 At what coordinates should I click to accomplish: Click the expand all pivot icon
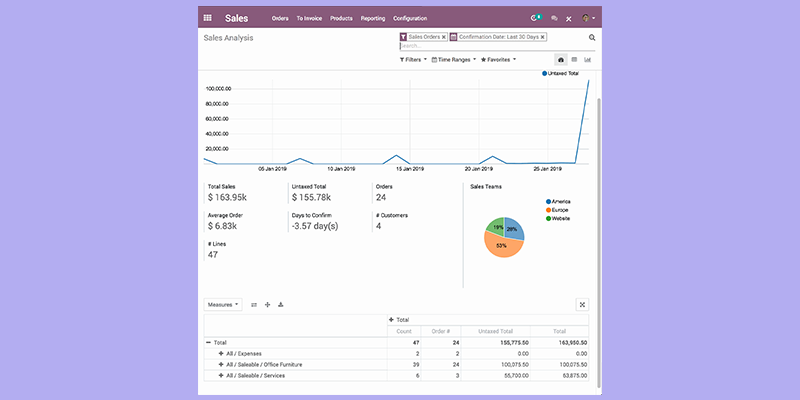point(267,305)
